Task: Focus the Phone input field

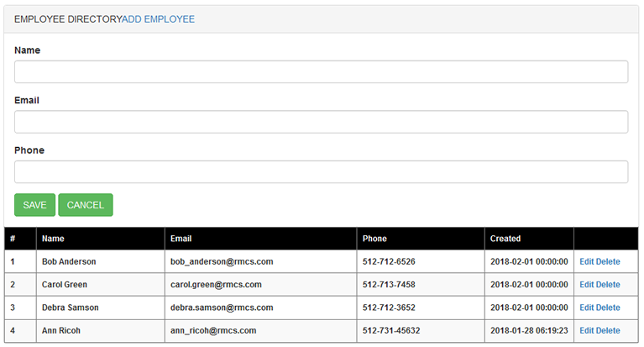Action: pyautogui.click(x=322, y=172)
